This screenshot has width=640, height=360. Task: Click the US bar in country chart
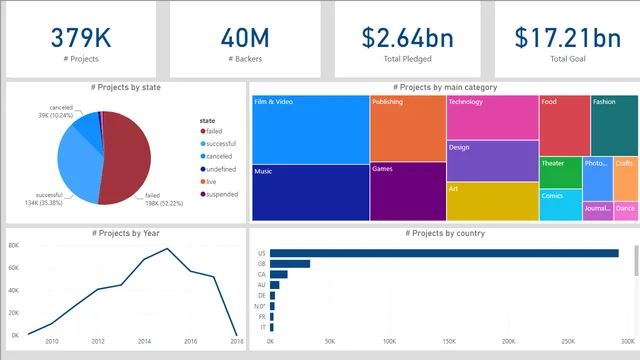[x=444, y=253]
